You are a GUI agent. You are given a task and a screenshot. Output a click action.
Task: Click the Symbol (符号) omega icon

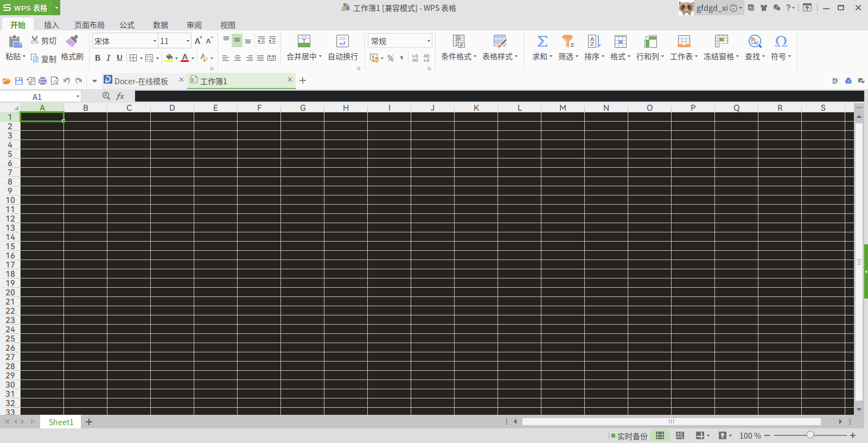click(x=781, y=42)
